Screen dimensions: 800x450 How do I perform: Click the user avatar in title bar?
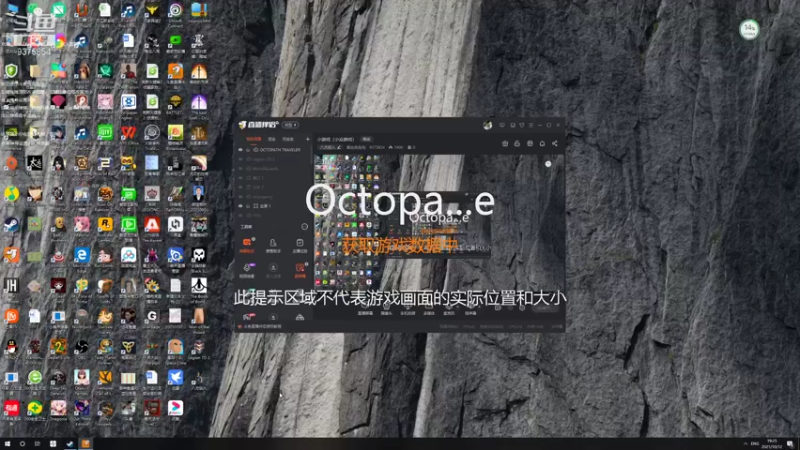pos(487,125)
